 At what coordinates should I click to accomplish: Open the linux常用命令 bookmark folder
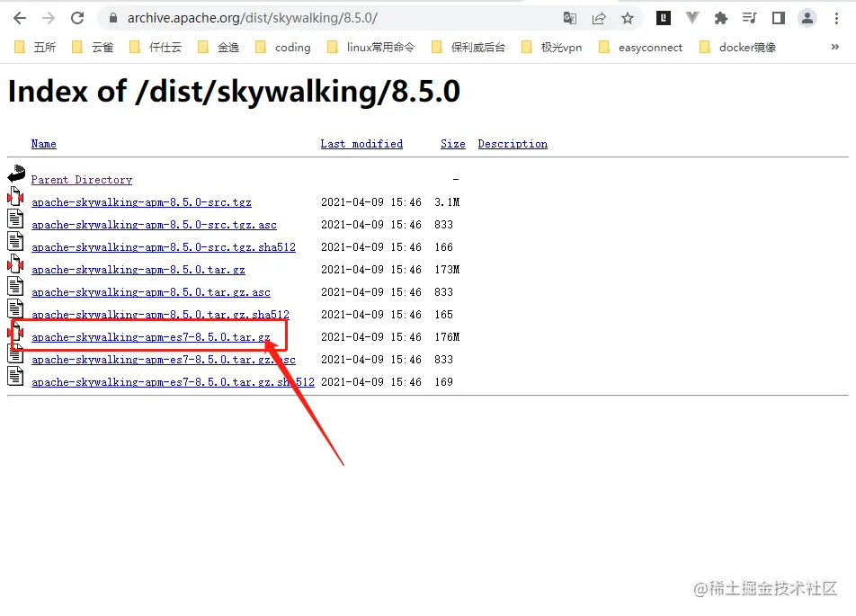[371, 48]
